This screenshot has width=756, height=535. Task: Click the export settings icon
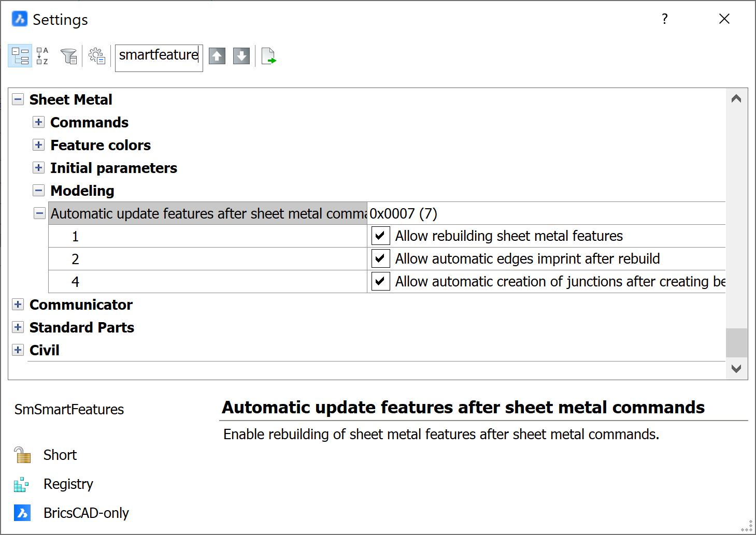pos(268,56)
